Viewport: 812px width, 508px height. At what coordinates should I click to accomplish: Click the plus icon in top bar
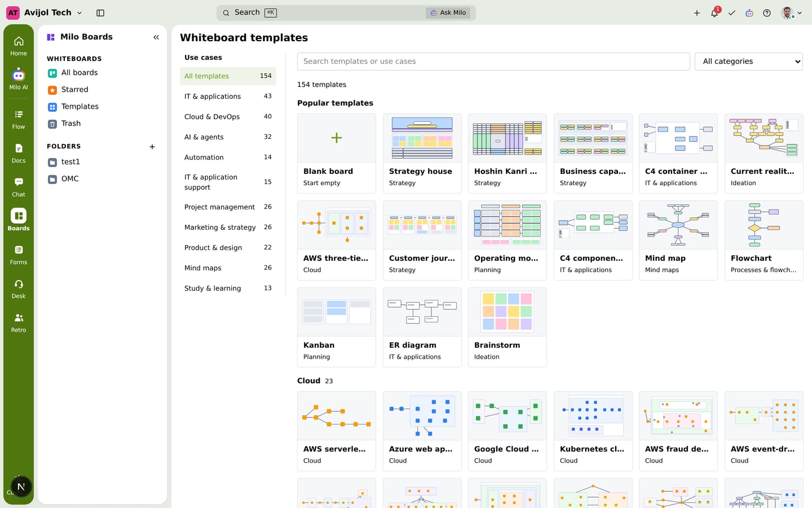tap(697, 12)
